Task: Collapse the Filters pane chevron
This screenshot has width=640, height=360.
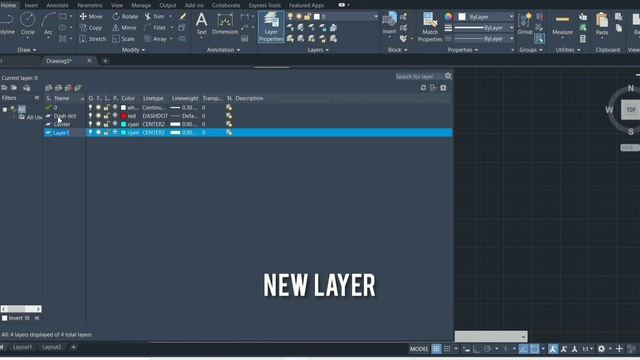Action: pos(37,98)
